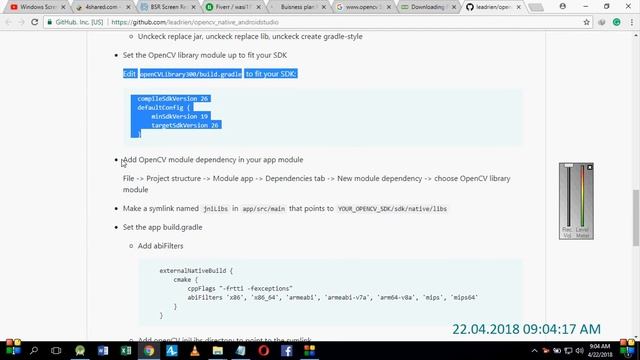The width and height of the screenshot is (640, 360).
Task: Click the browser forward arrow
Action: tap(21, 22)
